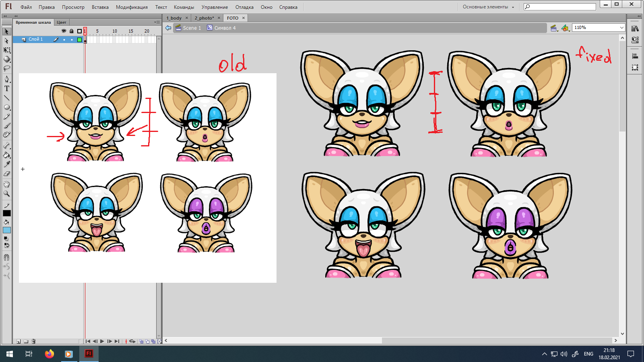Toggle lock for all layers (padlock icon)
Screen dimensions: 644x362
click(71, 31)
